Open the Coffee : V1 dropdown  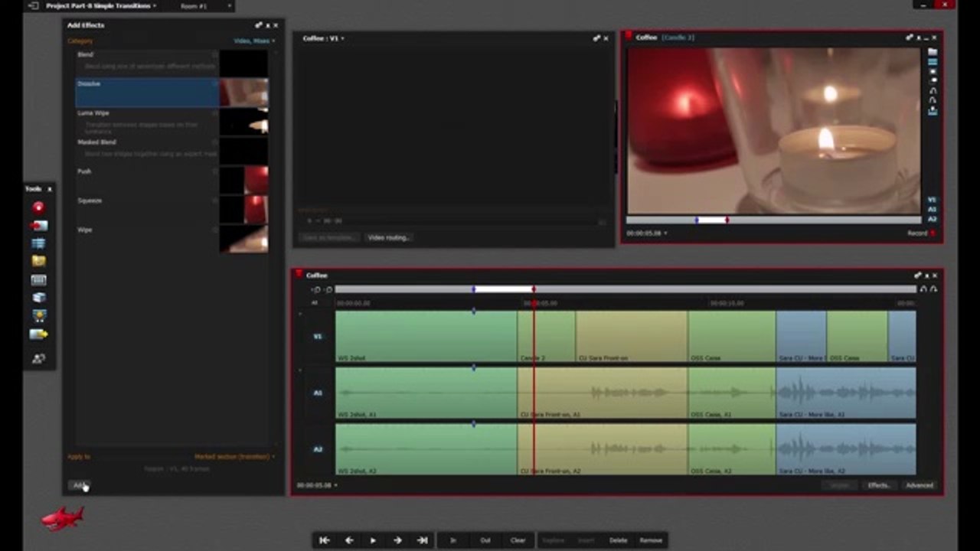point(323,38)
